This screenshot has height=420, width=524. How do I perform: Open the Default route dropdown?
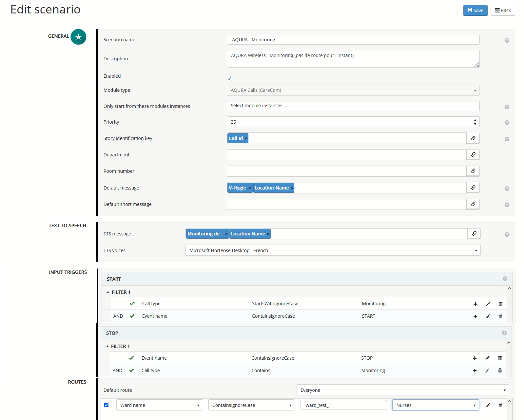[403, 390]
